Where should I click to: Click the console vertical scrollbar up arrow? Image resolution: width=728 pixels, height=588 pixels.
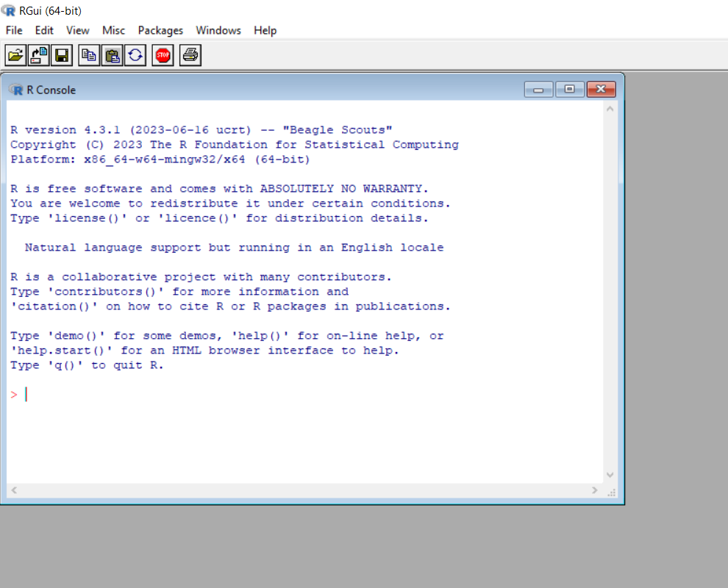click(x=610, y=109)
